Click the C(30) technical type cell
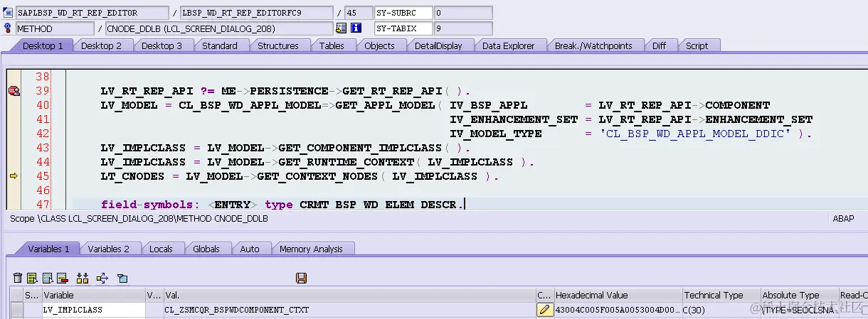868x319 pixels. (x=721, y=310)
